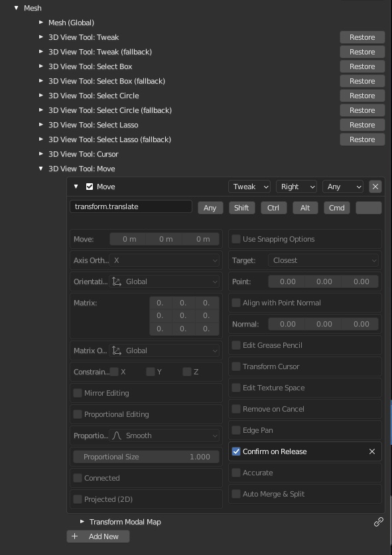The image size is (392, 555).
Task: Click the Proportional Size slider
Action: click(x=146, y=457)
